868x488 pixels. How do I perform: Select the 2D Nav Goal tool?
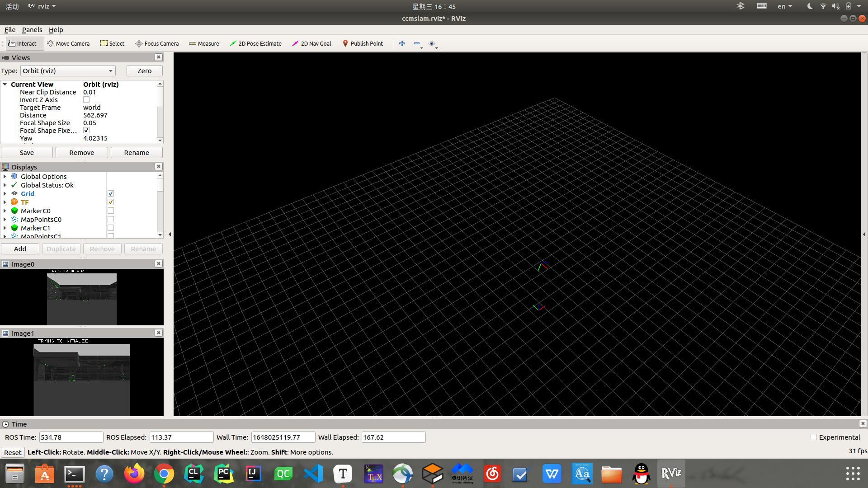(311, 43)
